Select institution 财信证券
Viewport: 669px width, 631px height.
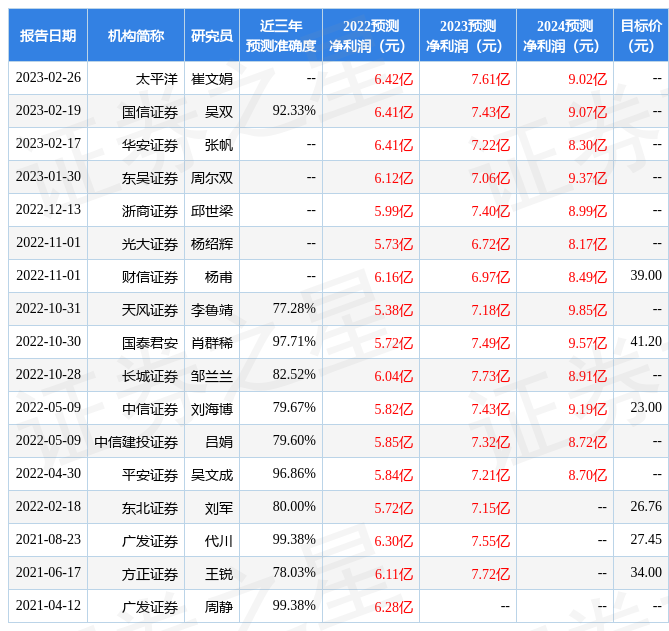(150, 277)
